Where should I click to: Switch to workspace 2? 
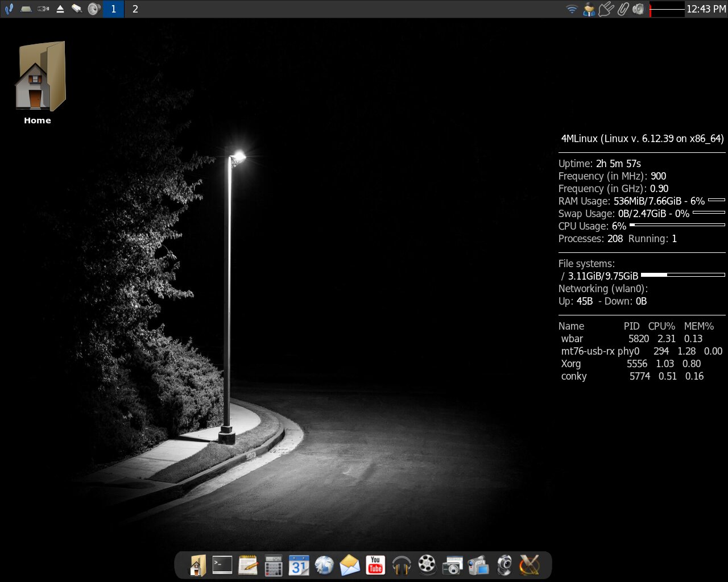click(x=135, y=9)
